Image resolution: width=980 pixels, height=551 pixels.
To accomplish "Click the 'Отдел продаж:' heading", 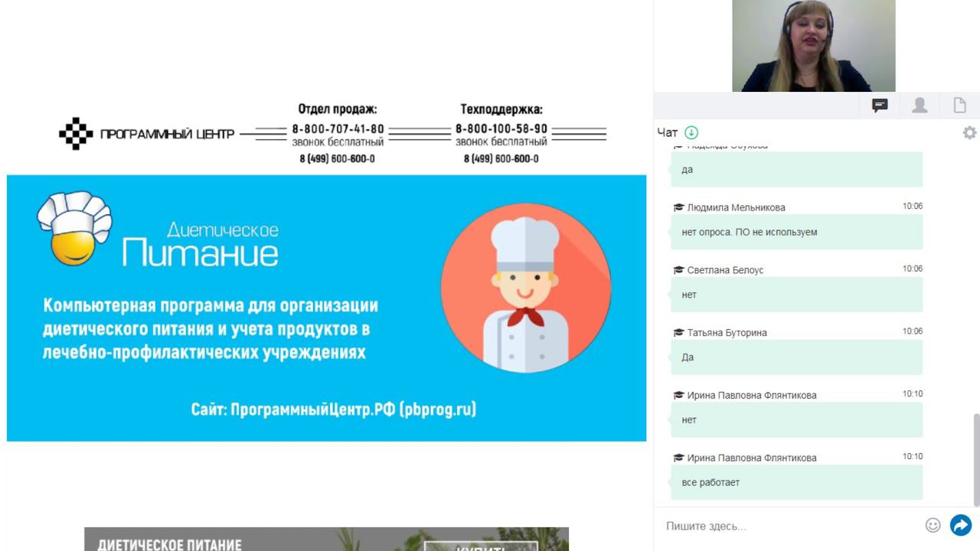I will (338, 109).
